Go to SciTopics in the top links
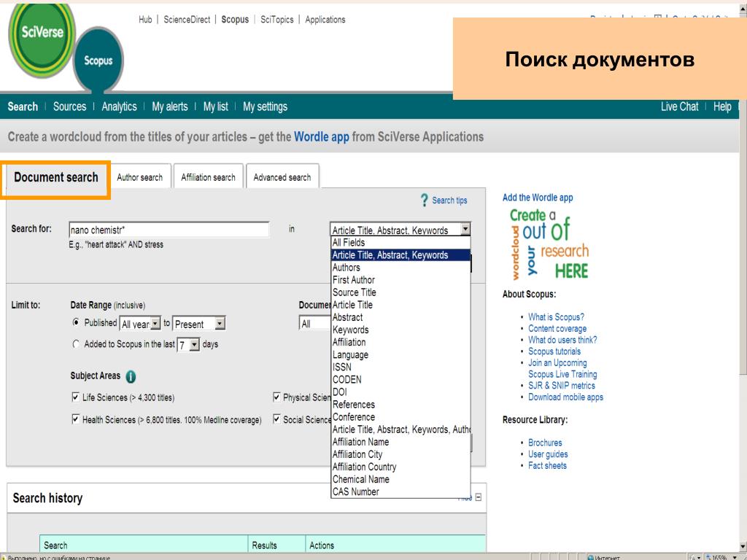 pyautogui.click(x=276, y=20)
